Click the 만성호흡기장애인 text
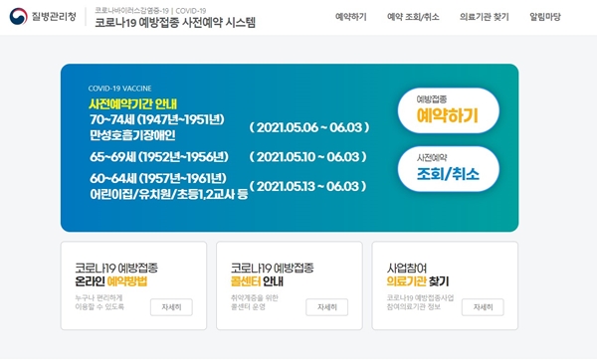 [x=132, y=135]
